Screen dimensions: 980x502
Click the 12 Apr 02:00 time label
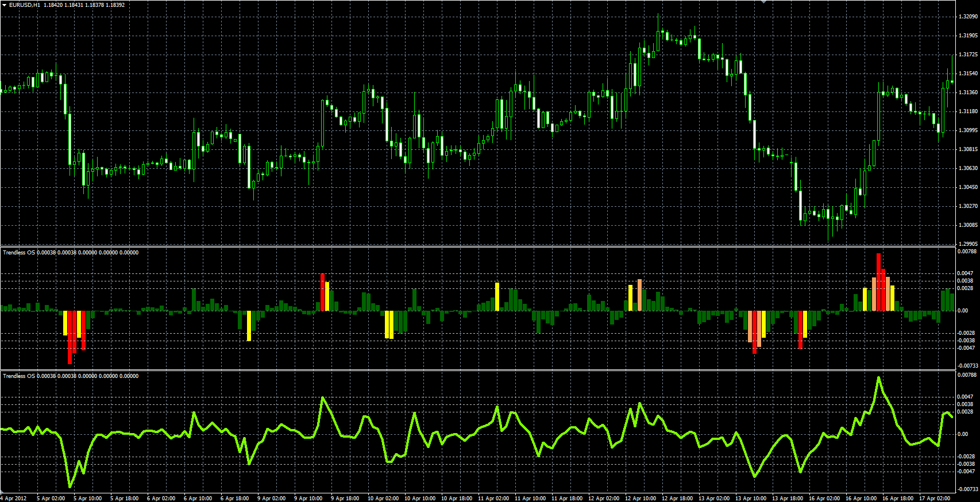click(x=604, y=499)
